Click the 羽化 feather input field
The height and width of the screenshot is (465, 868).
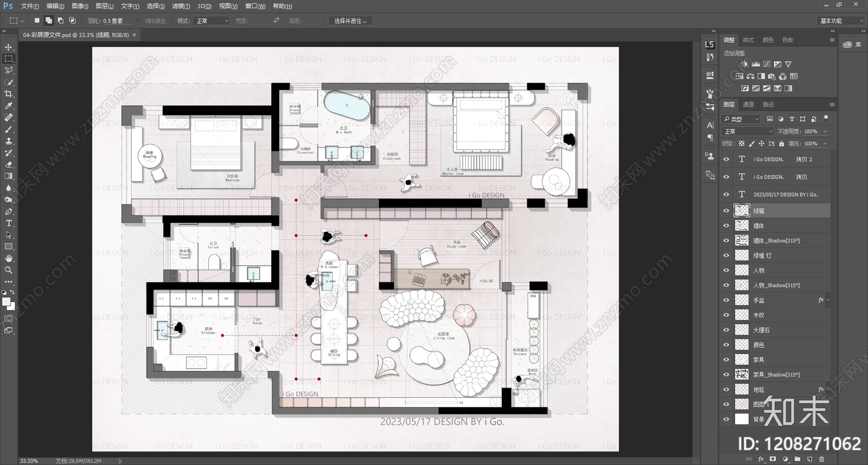point(117,21)
